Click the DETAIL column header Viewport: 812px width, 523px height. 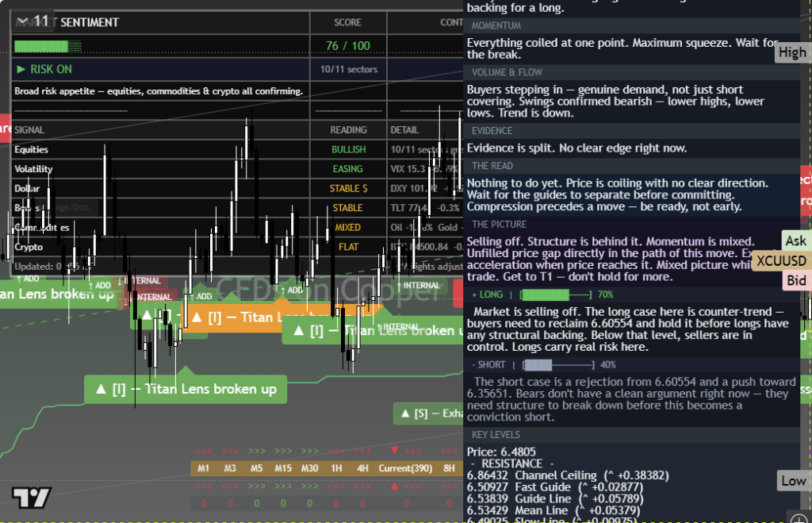click(404, 130)
